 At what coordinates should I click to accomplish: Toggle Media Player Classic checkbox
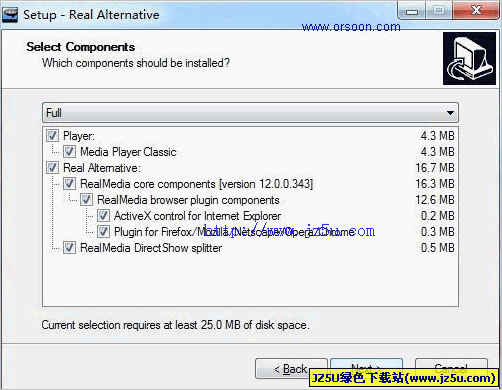(69, 152)
